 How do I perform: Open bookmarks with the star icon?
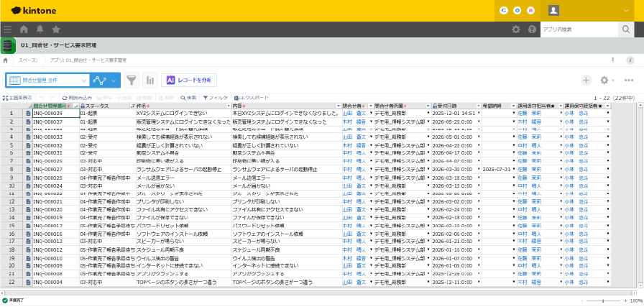tap(56, 29)
